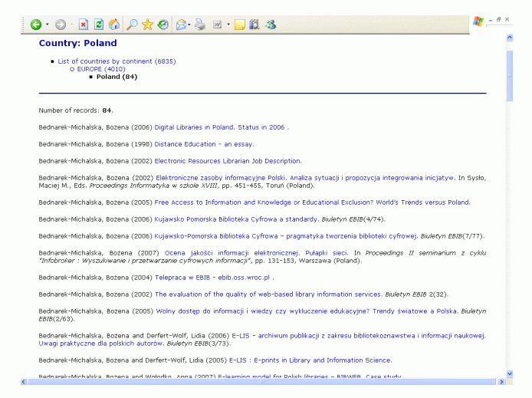The width and height of the screenshot is (532, 398).
Task: Expand the Back button history dropdown
Action: point(47,25)
